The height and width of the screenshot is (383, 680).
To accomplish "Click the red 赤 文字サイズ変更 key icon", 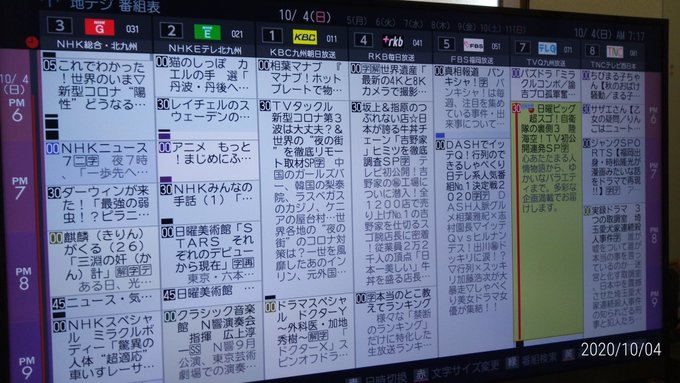I will tap(420, 374).
